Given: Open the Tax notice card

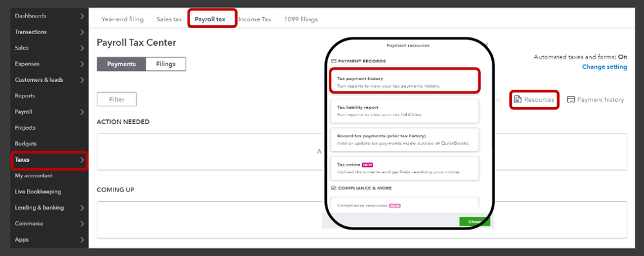Looking at the screenshot, I should [405, 168].
